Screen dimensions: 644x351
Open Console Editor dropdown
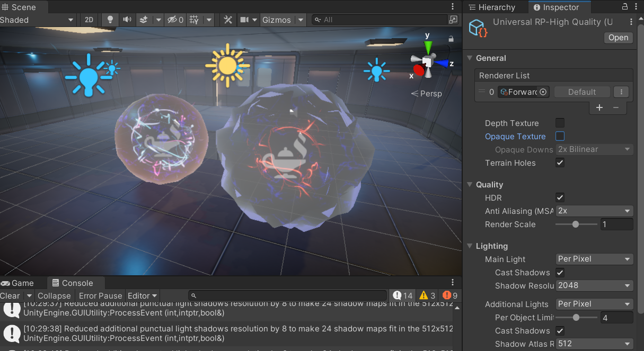click(143, 296)
